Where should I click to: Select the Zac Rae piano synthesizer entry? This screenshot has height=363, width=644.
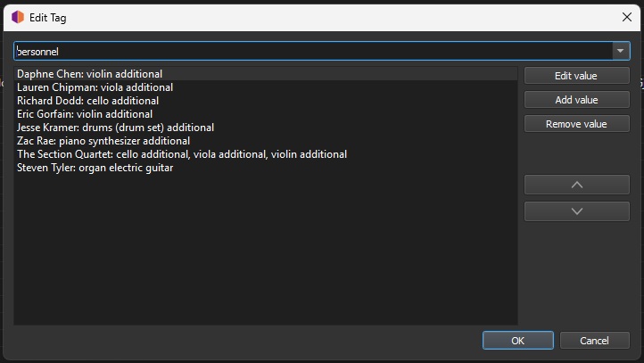[x=103, y=141]
